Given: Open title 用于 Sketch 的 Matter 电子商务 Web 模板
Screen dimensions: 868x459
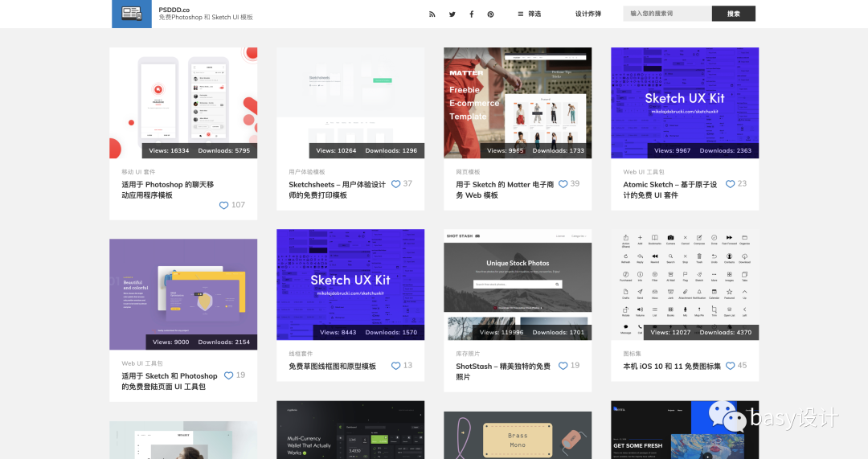Looking at the screenshot, I should pyautogui.click(x=505, y=190).
